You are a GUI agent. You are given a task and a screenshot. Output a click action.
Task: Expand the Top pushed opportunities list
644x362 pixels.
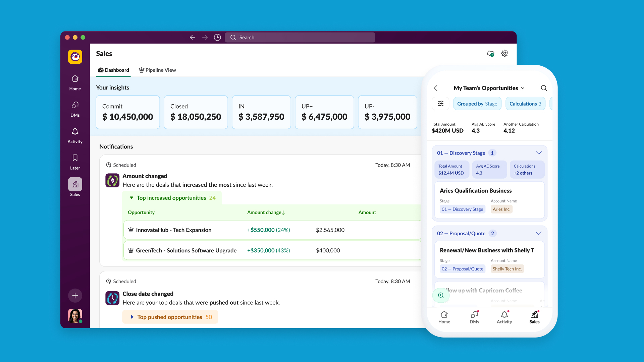click(131, 317)
